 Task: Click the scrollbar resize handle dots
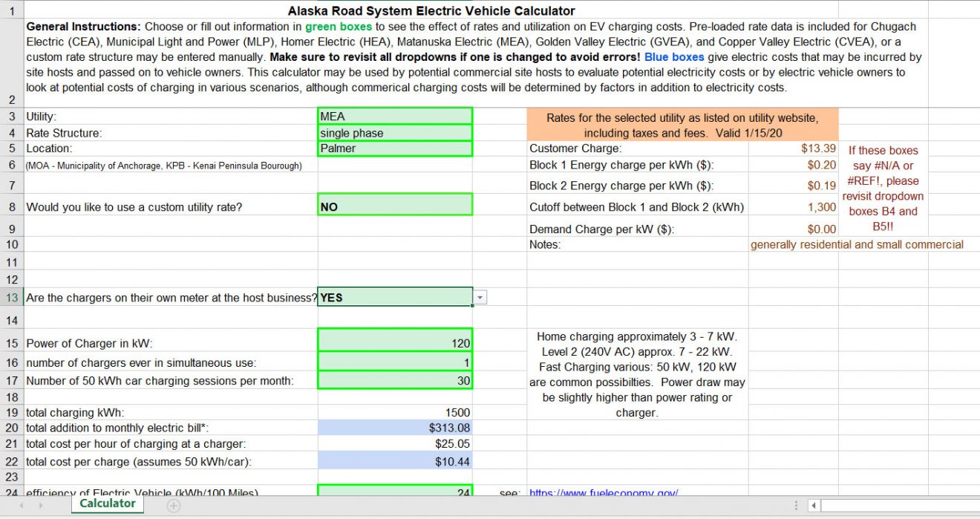tap(796, 506)
